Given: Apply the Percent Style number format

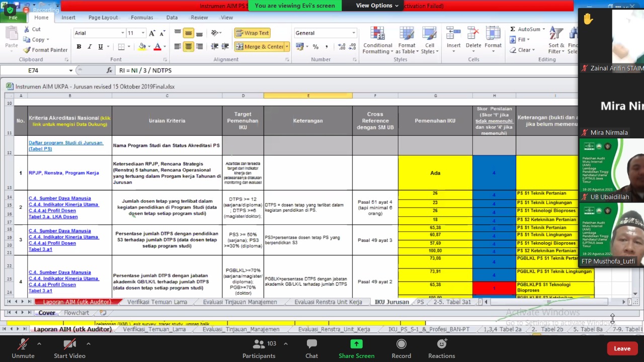Looking at the screenshot, I should (x=315, y=47).
